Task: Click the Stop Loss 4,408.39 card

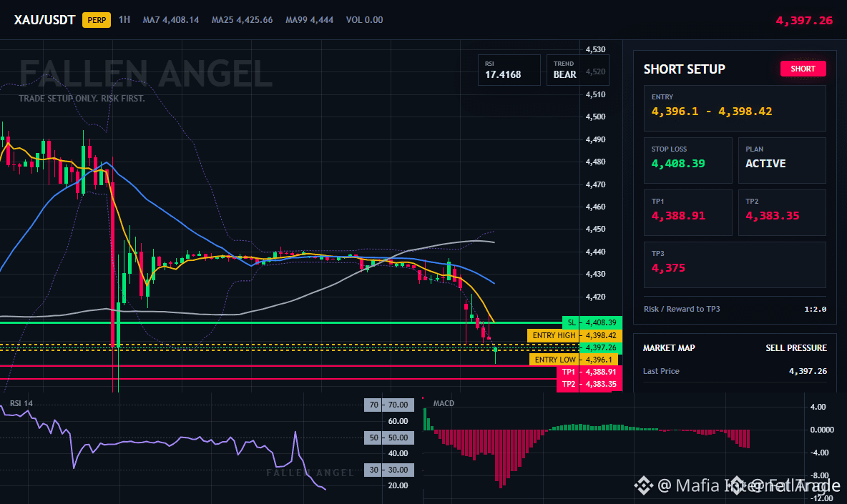Action: pyautogui.click(x=687, y=160)
